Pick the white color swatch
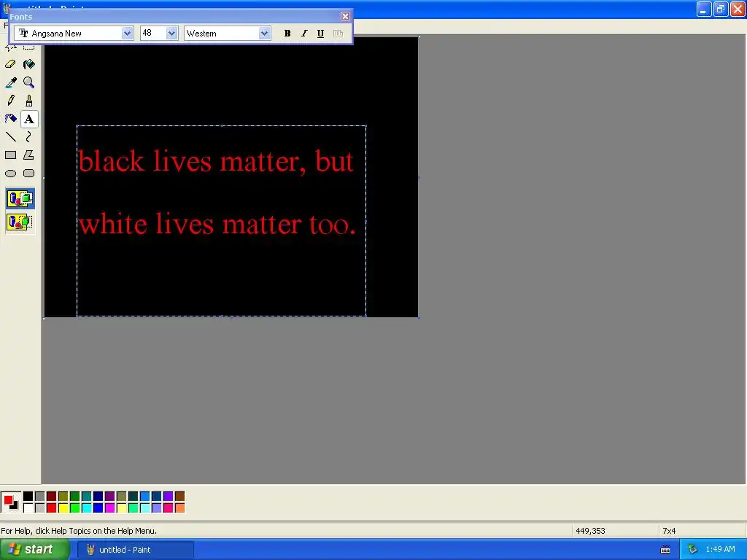747x560 pixels. 28,508
